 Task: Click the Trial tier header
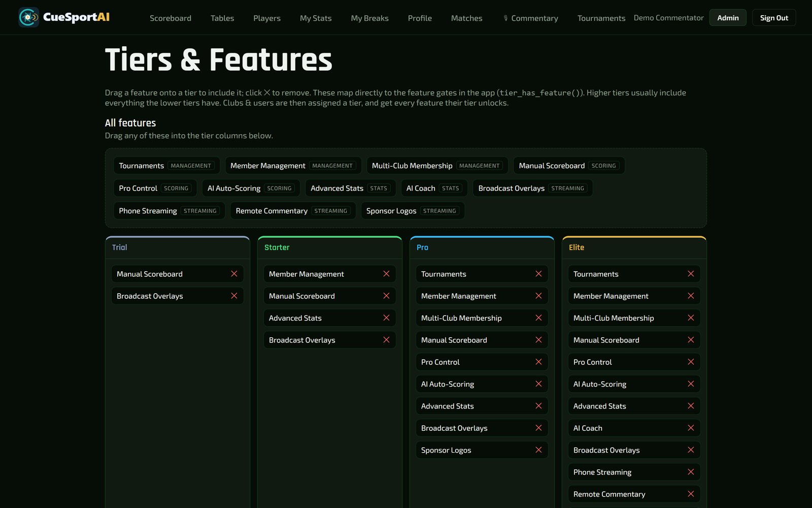point(178,247)
